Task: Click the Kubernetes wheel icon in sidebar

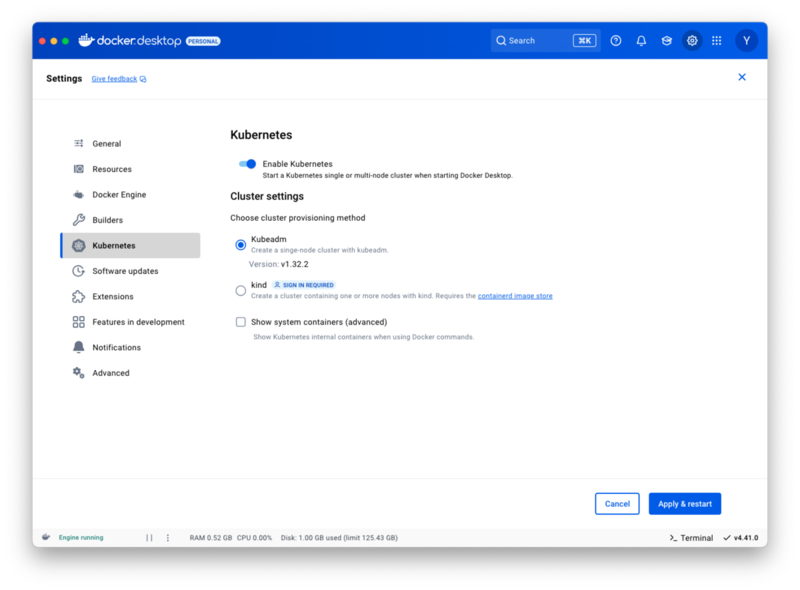Action: pyautogui.click(x=79, y=245)
